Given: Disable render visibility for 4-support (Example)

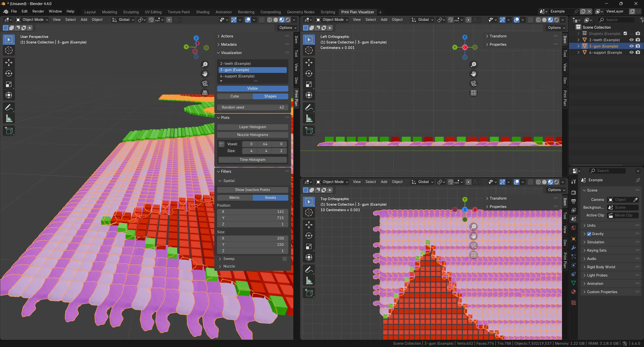Looking at the screenshot, I should point(638,52).
